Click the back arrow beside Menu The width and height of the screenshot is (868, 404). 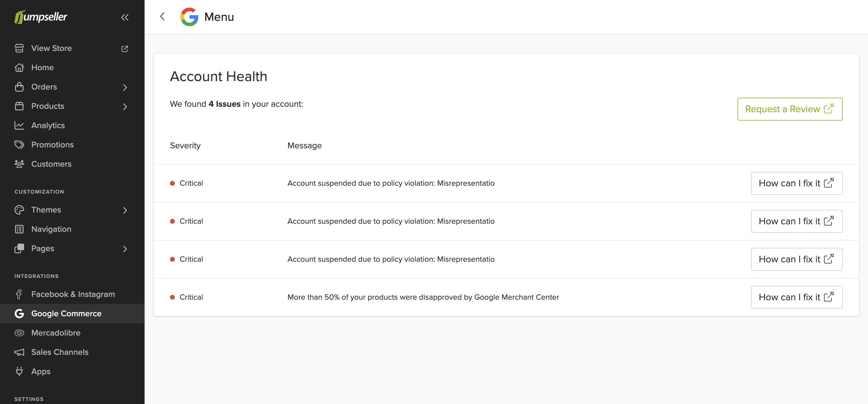(x=162, y=17)
